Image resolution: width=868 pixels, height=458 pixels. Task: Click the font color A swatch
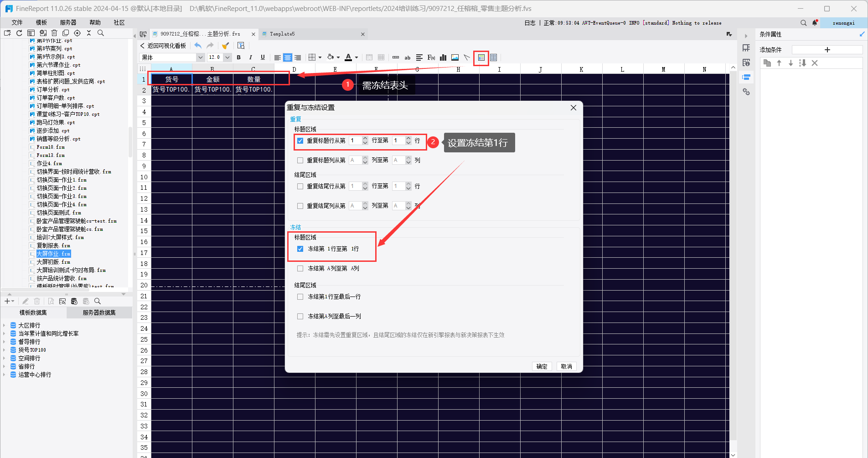348,57
